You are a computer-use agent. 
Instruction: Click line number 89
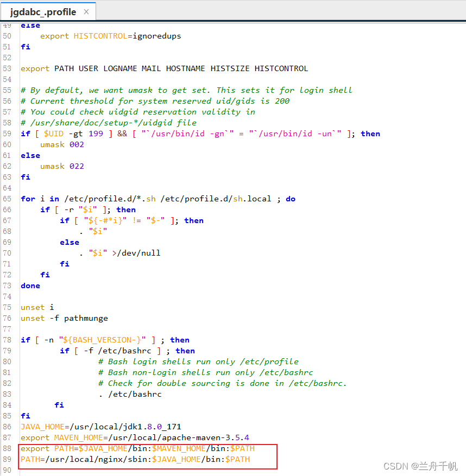[7, 459]
